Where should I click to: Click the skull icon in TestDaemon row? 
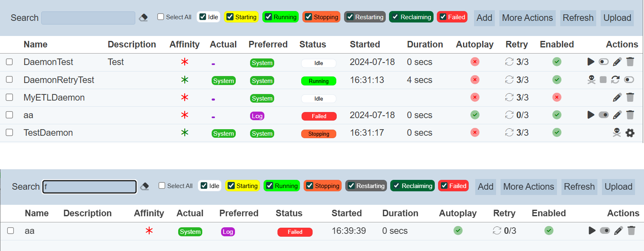(x=617, y=132)
